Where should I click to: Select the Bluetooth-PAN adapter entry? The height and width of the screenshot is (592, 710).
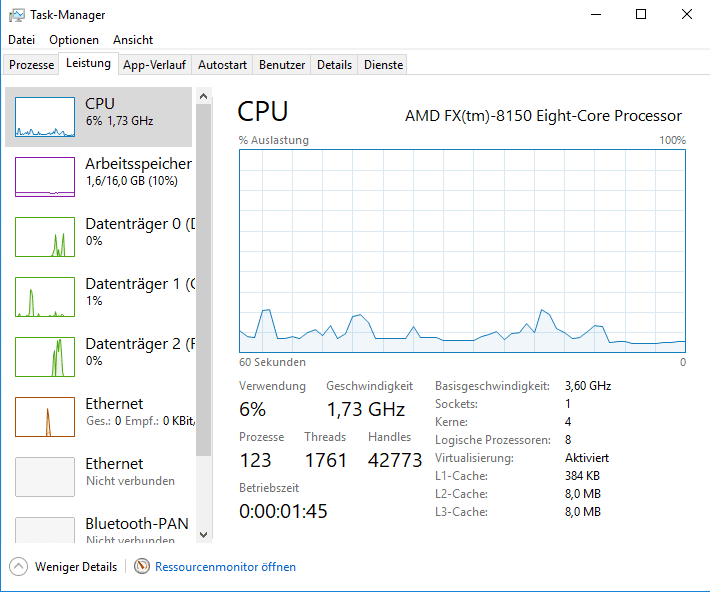tap(98, 528)
